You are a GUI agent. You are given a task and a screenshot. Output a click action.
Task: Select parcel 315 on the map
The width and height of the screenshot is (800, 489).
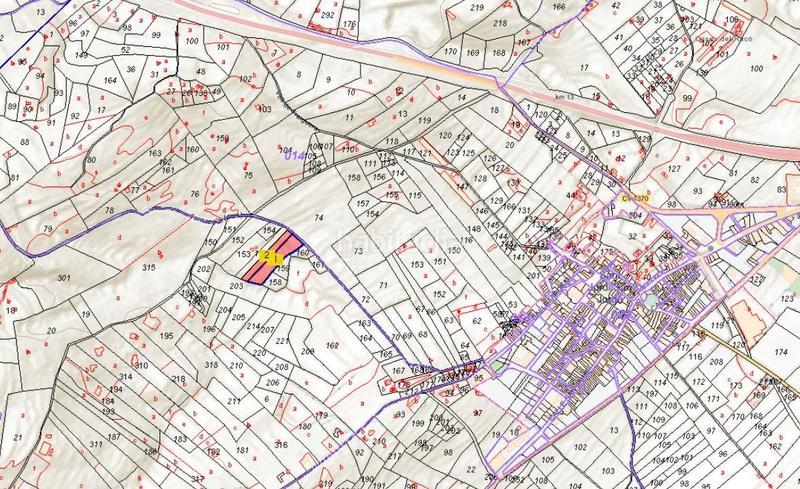(x=149, y=270)
